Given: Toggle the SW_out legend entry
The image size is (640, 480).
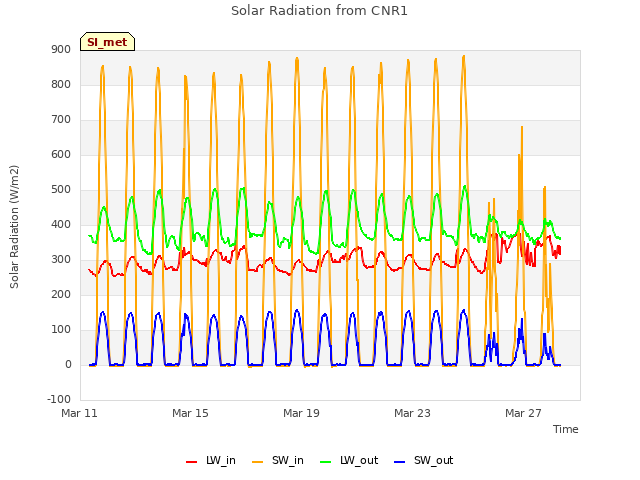Looking at the screenshot, I should 424,461.
